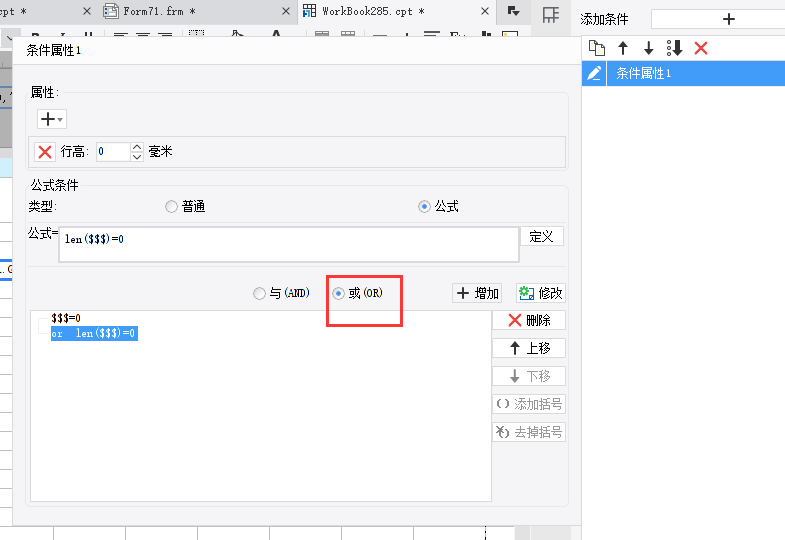Click the formula input box with len($$$)=0
This screenshot has width=785, height=540.
[x=289, y=244]
